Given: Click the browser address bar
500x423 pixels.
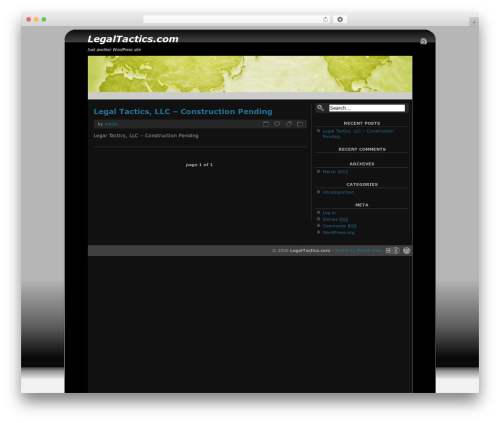Looking at the screenshot, I should pyautogui.click(x=237, y=19).
